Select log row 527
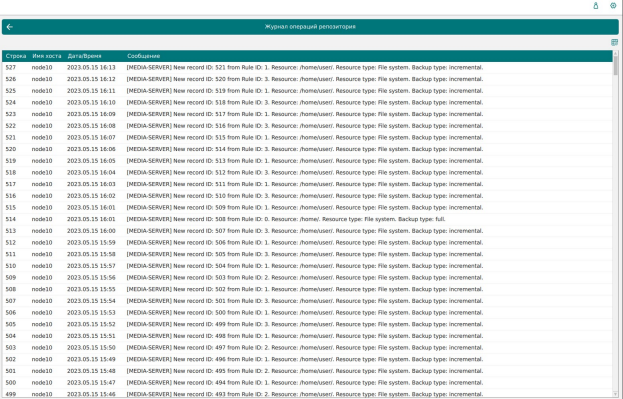This screenshot has height=399, width=623. [x=307, y=68]
